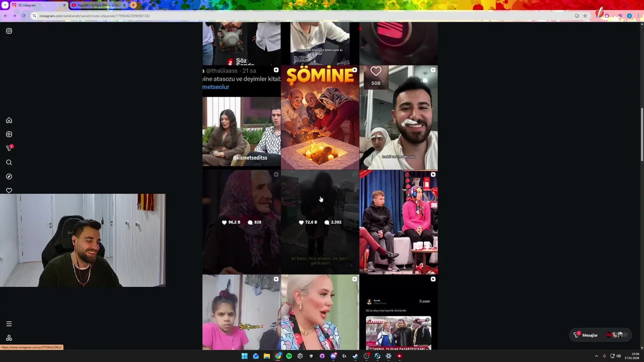Click the address bar URL field

(x=302, y=16)
